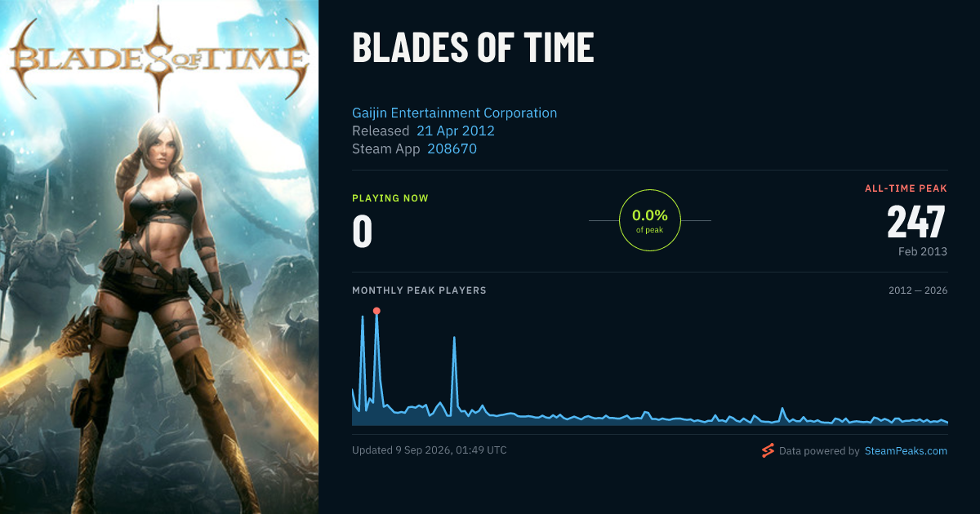Open Gaijin Entertainment Corporation developer link

tap(455, 113)
